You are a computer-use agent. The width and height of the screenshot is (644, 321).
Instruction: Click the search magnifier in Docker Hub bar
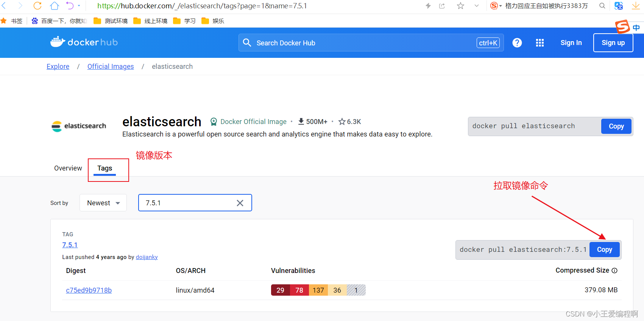click(x=247, y=43)
